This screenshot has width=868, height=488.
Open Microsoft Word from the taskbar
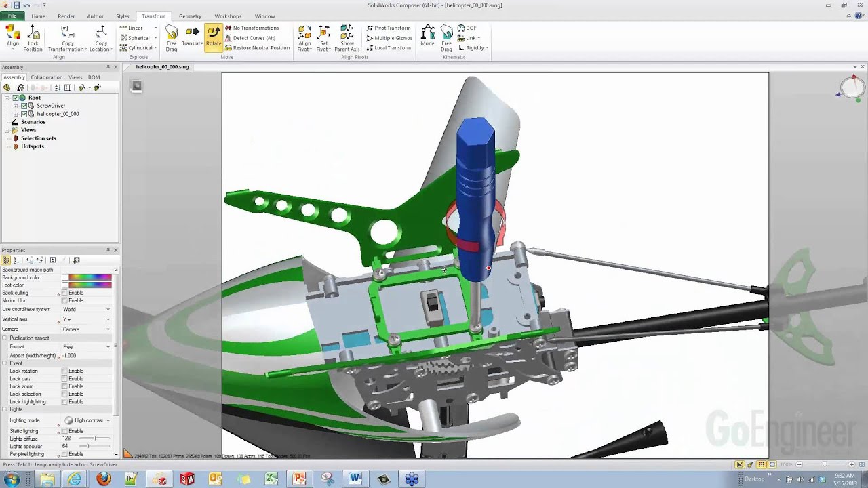[x=355, y=479]
